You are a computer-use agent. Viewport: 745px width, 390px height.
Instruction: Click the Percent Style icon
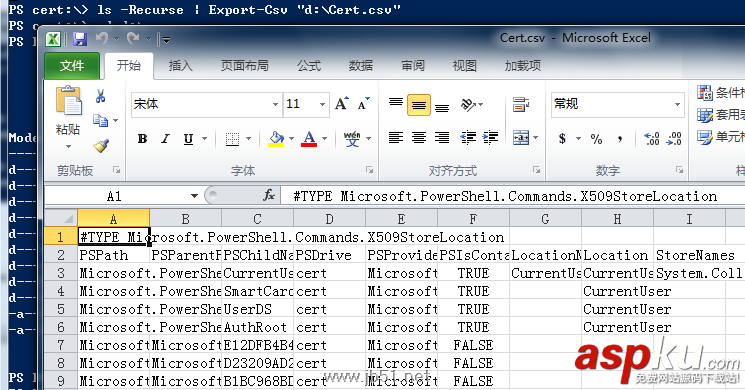pos(596,139)
